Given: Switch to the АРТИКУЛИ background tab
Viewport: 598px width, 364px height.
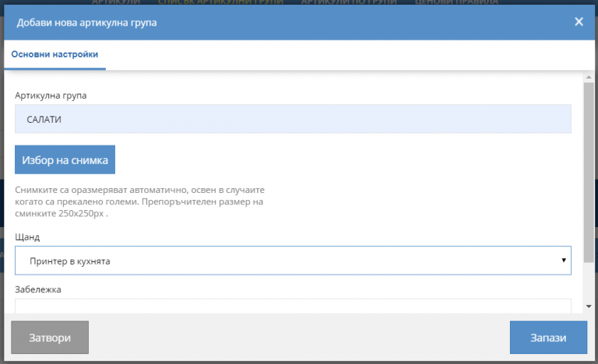Looking at the screenshot, I should coord(115,3).
